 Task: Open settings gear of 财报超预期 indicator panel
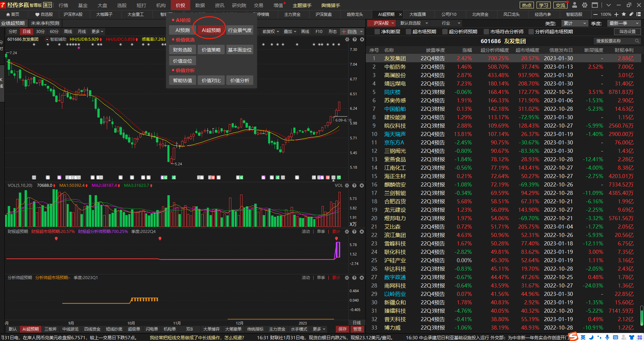click(347, 232)
